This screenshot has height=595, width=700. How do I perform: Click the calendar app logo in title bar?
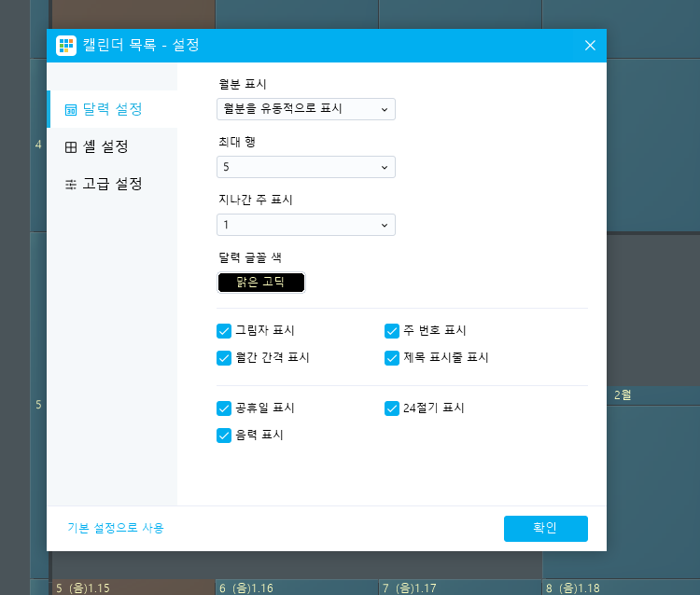(66, 46)
